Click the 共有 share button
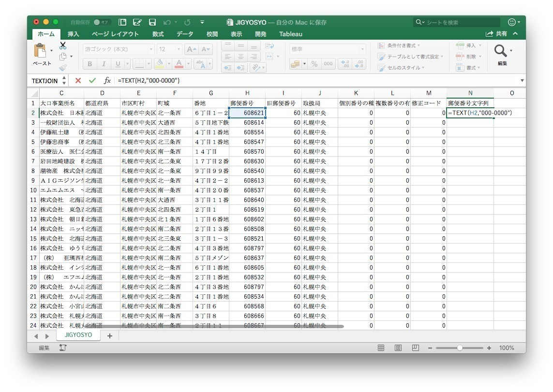The height and width of the screenshot is (392, 553). click(x=497, y=34)
